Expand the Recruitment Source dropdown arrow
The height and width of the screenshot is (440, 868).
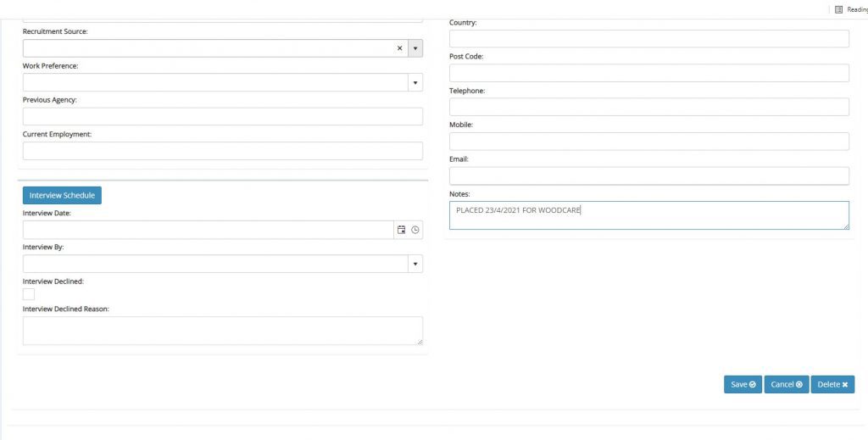[415, 48]
